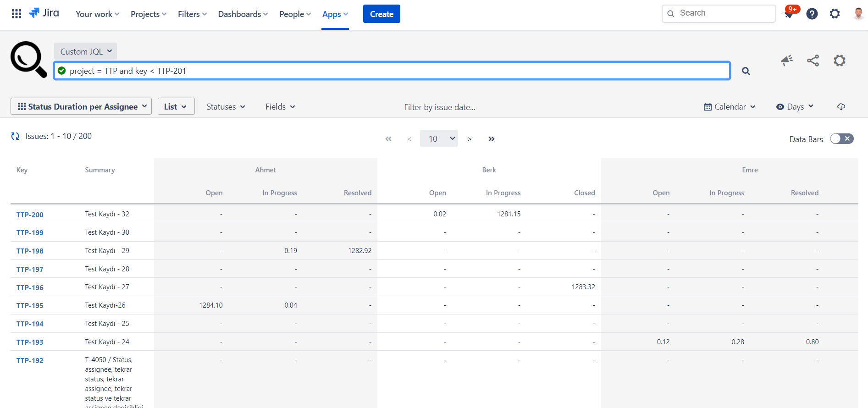The width and height of the screenshot is (868, 408).
Task: Click the Create button
Action: click(381, 14)
